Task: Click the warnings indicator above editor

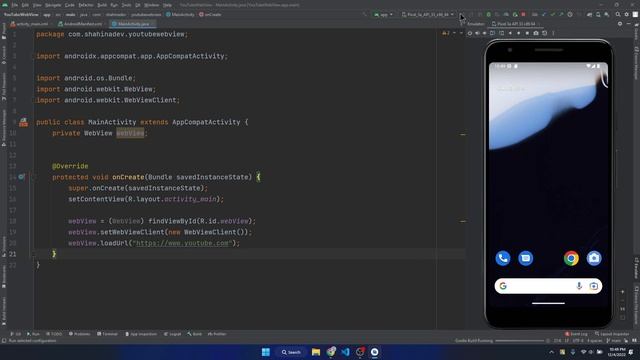Action: coord(445,33)
